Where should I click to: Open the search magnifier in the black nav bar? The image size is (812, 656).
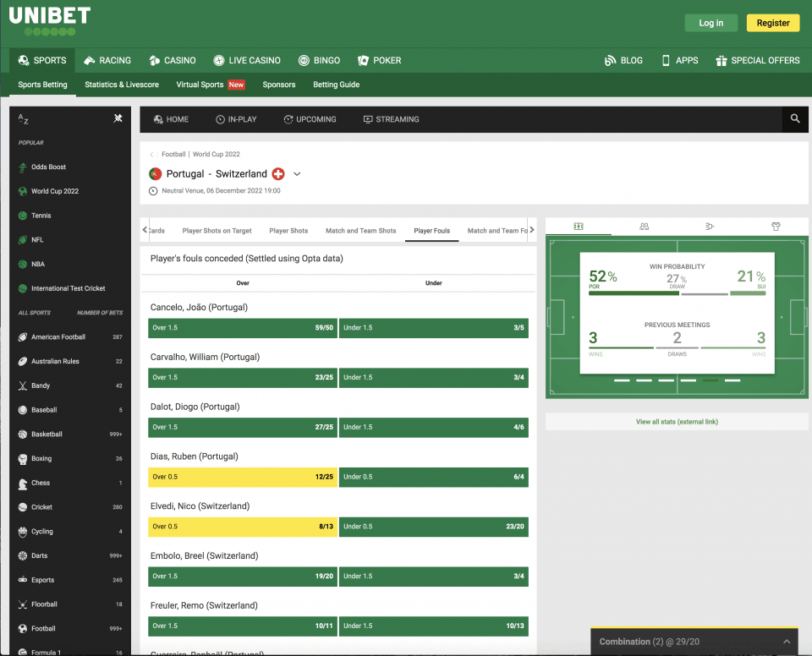coord(795,119)
